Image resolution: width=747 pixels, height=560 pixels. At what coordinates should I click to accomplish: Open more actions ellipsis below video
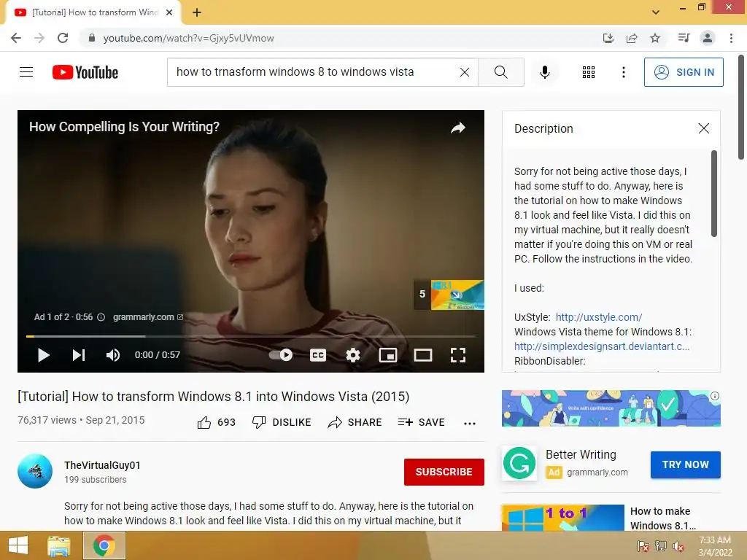pyautogui.click(x=470, y=423)
